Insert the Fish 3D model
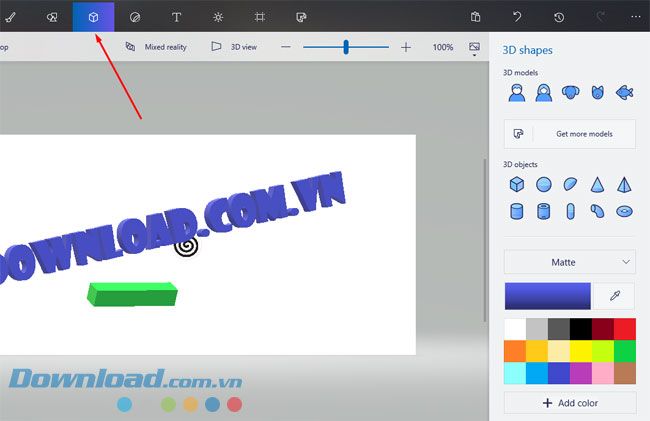 [x=624, y=92]
